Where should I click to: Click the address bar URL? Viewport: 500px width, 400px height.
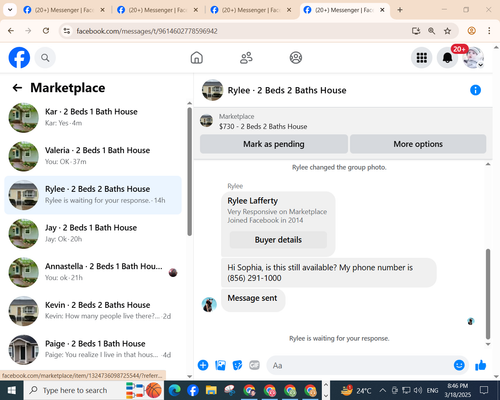(x=147, y=31)
